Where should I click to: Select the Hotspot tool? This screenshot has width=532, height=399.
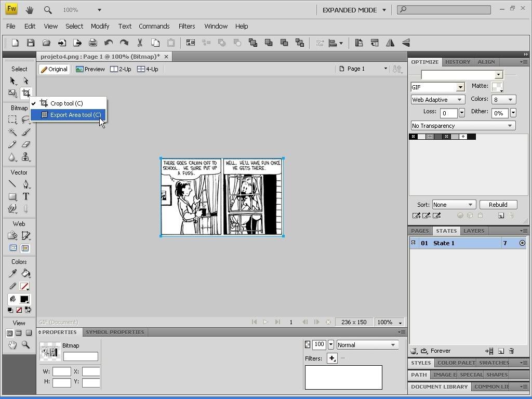click(x=12, y=235)
